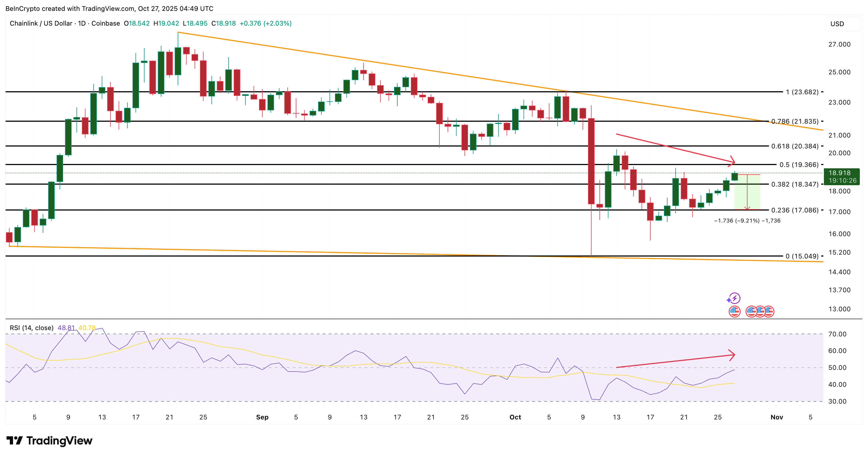Image resolution: width=868 pixels, height=457 pixels.
Task: Click the Nov label on the time axis
Action: point(777,417)
